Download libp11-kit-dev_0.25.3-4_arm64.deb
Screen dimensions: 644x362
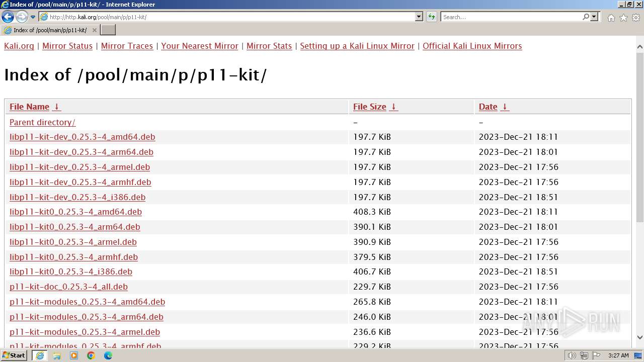82,152
